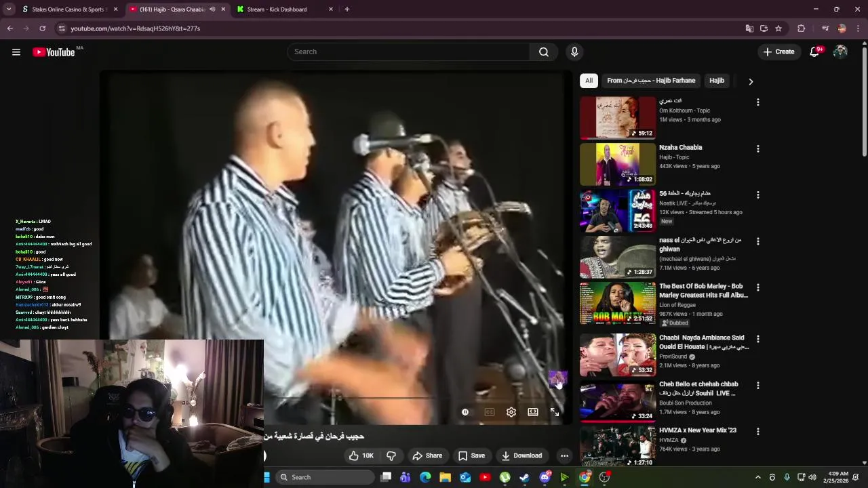Click into YouTube search box

pos(408,52)
